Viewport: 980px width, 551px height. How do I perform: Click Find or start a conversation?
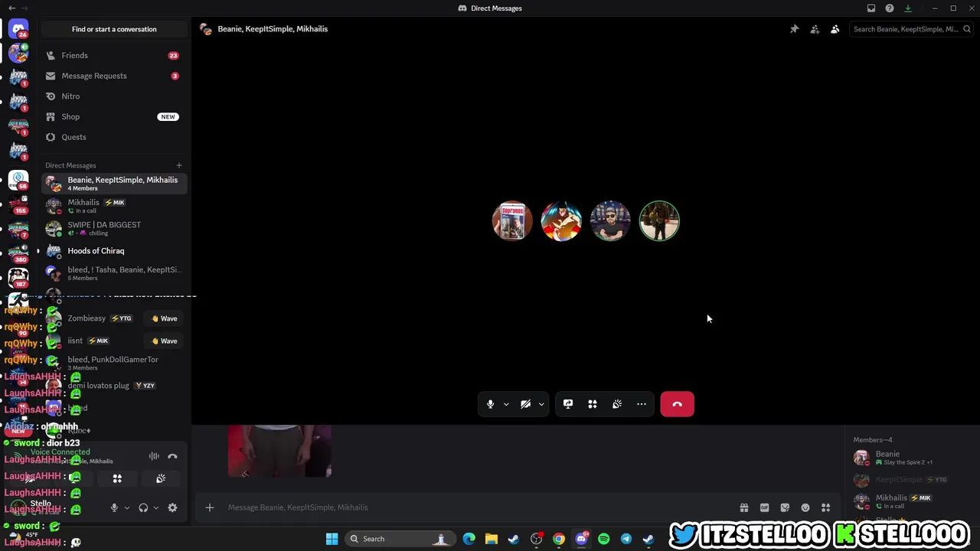[x=114, y=29]
